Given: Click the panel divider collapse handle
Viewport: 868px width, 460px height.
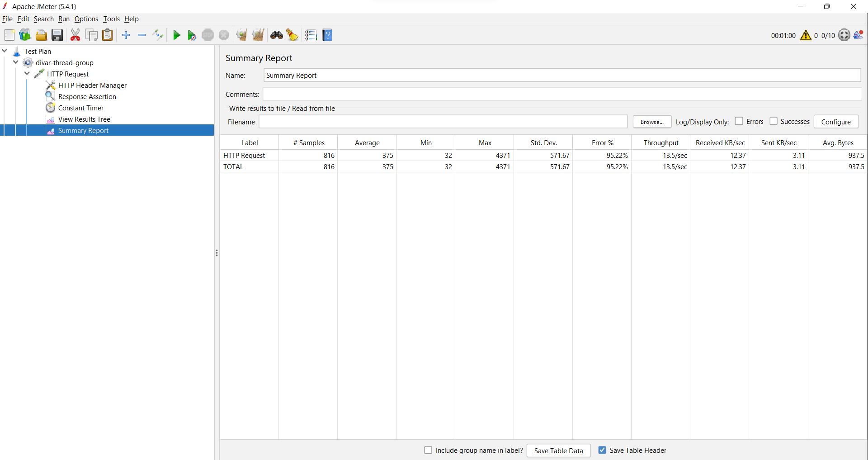Looking at the screenshot, I should [217, 253].
